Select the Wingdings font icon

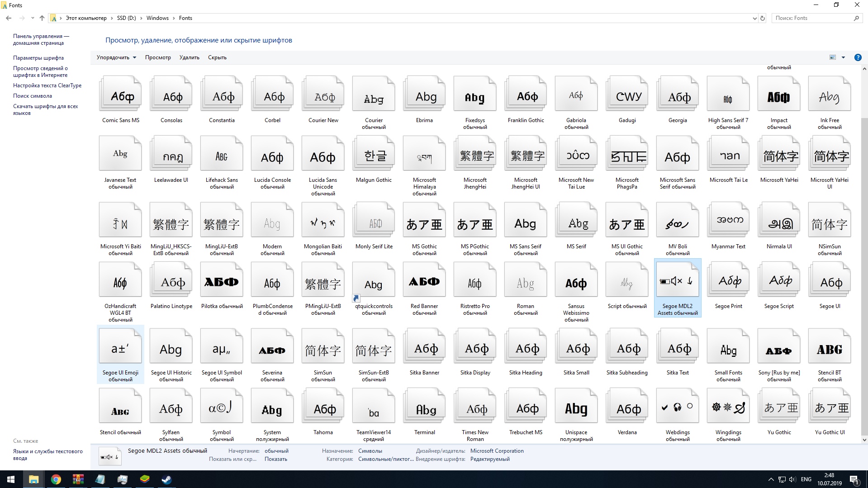pyautogui.click(x=728, y=408)
